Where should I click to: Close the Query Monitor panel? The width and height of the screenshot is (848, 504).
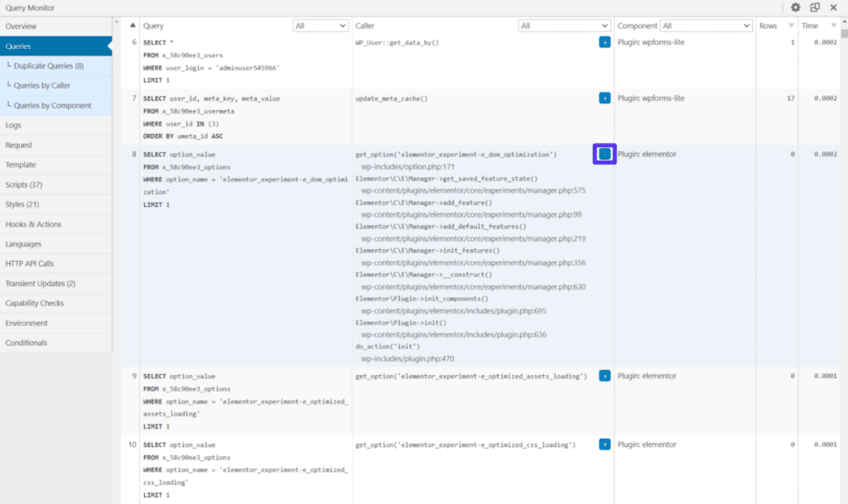[832, 7]
